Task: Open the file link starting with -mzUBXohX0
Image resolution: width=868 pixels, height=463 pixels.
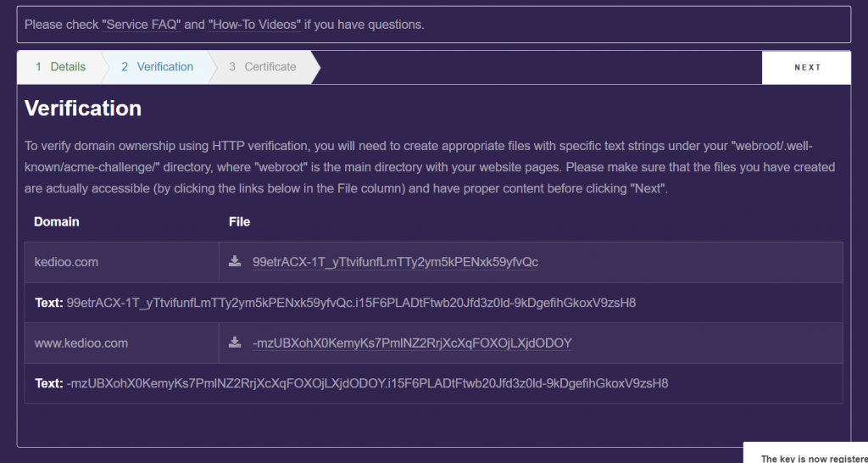Action: [412, 343]
